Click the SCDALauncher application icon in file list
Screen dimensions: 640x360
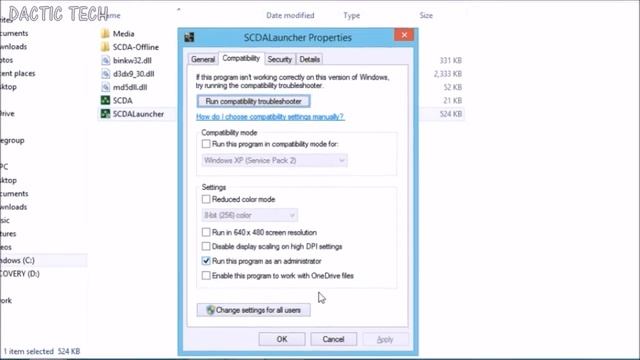tap(105, 114)
